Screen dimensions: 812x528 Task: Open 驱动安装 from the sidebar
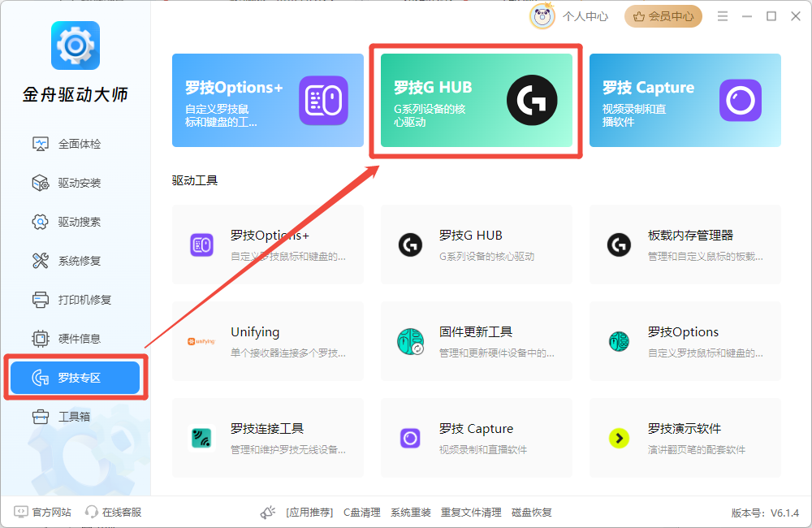tap(78, 183)
